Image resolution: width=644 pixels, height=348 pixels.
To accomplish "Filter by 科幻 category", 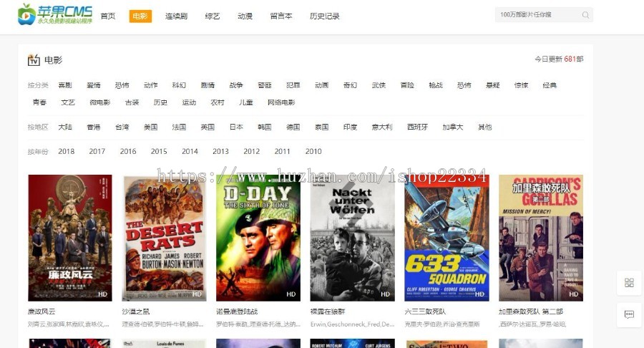I will (179, 85).
